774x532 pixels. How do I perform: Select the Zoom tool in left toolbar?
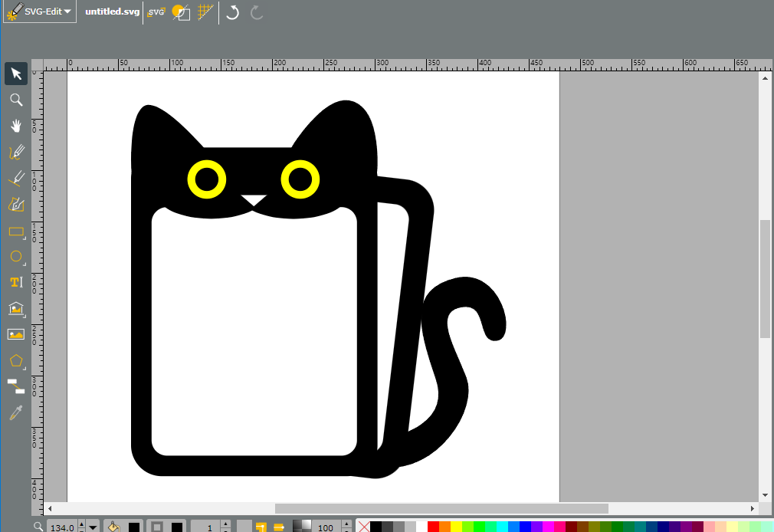(x=16, y=100)
